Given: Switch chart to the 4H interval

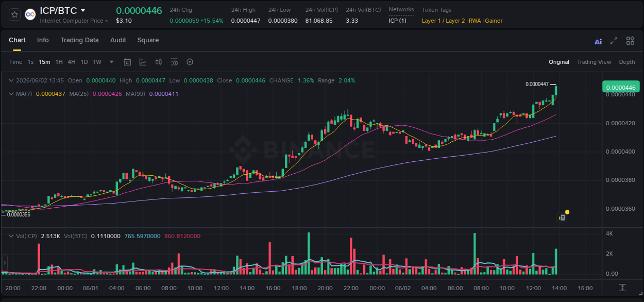Looking at the screenshot, I should (71, 62).
